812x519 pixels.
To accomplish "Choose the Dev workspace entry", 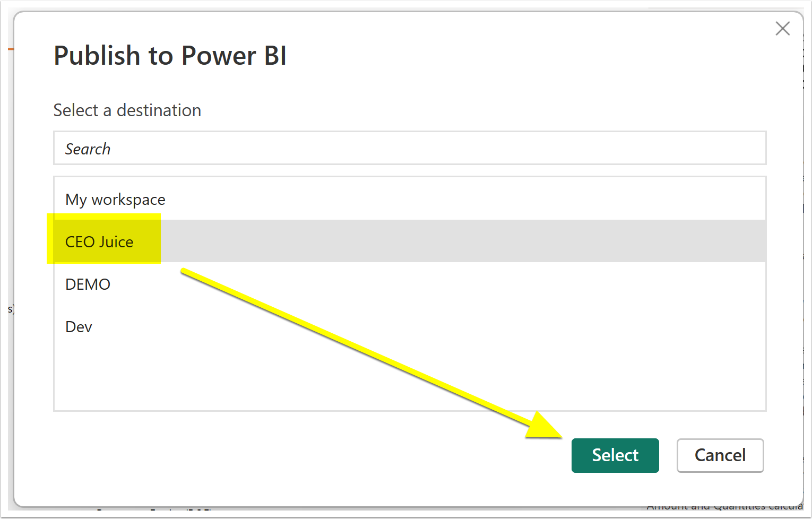I will pos(410,326).
